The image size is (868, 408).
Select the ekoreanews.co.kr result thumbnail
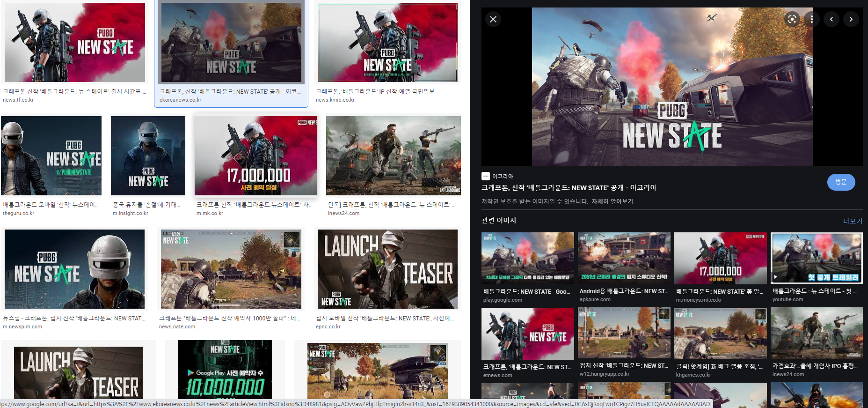pos(231,42)
